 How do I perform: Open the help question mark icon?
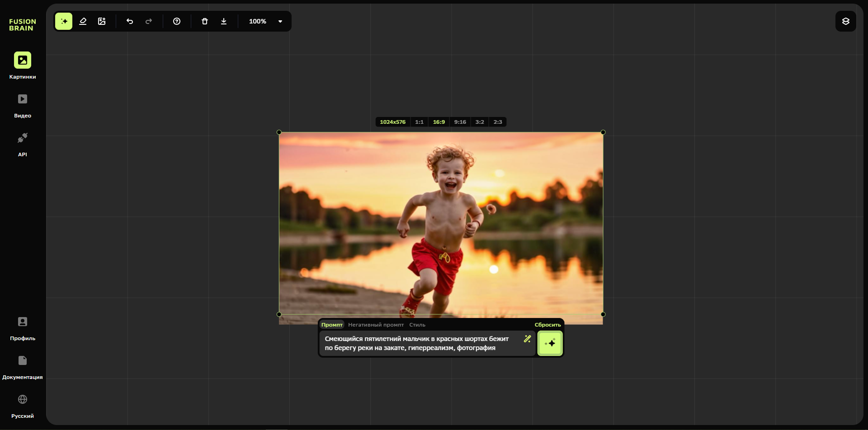(x=177, y=21)
